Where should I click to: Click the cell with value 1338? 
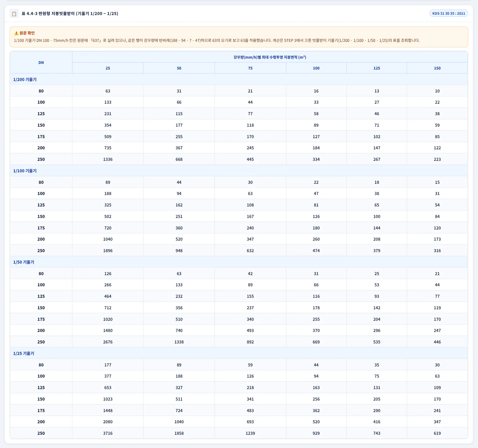(x=179, y=342)
